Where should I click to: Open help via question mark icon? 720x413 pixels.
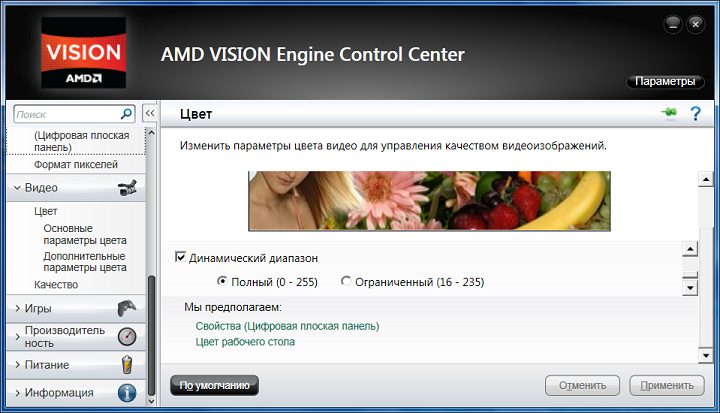coord(695,114)
